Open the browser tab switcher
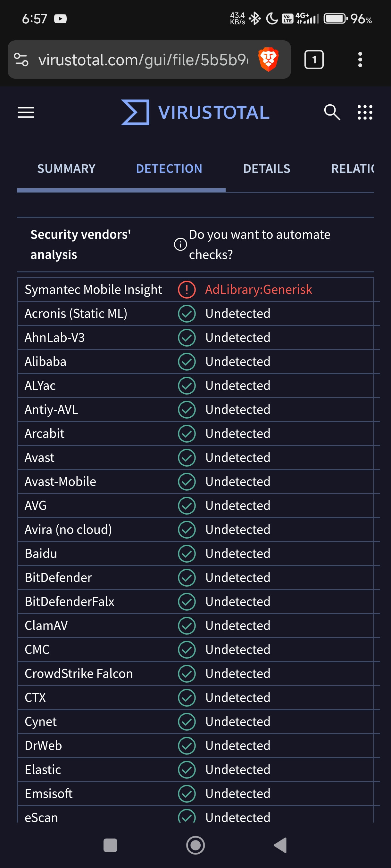 [314, 60]
